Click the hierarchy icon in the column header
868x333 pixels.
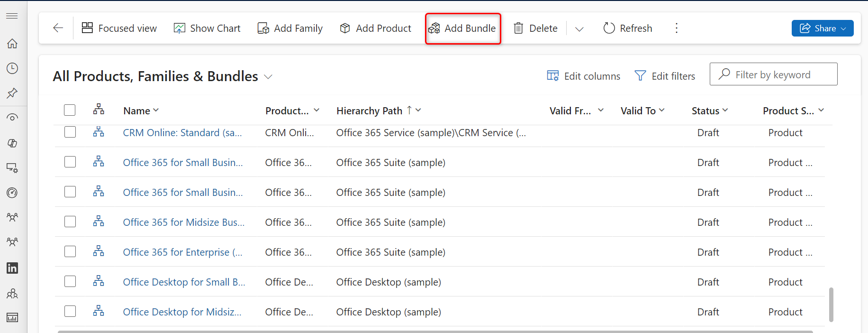[99, 109]
